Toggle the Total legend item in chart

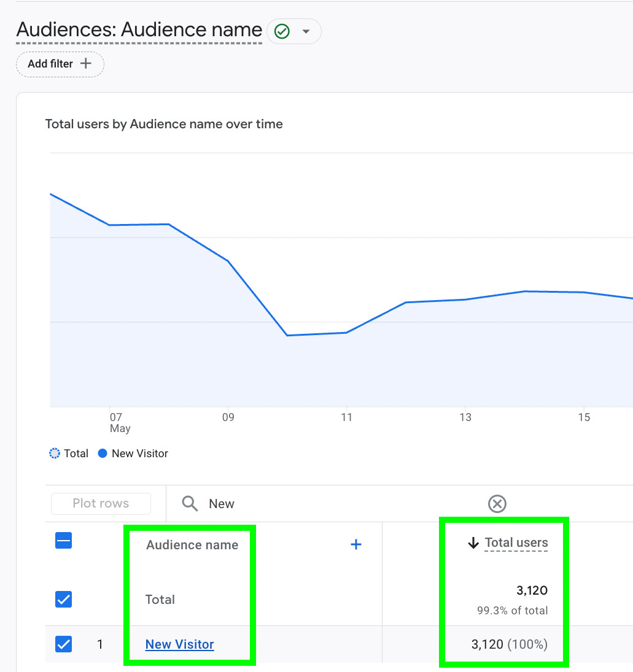pyautogui.click(x=69, y=454)
